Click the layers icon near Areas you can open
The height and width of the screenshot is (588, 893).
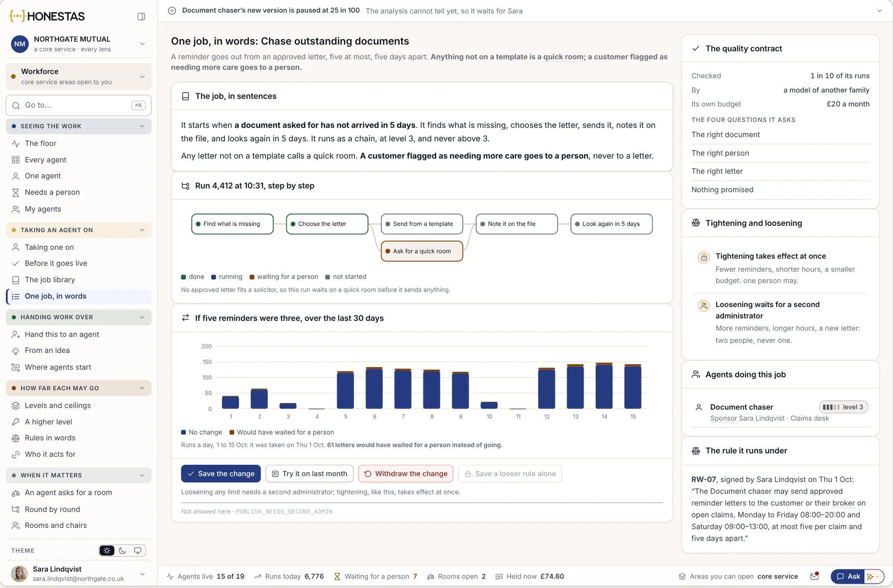[682, 576]
